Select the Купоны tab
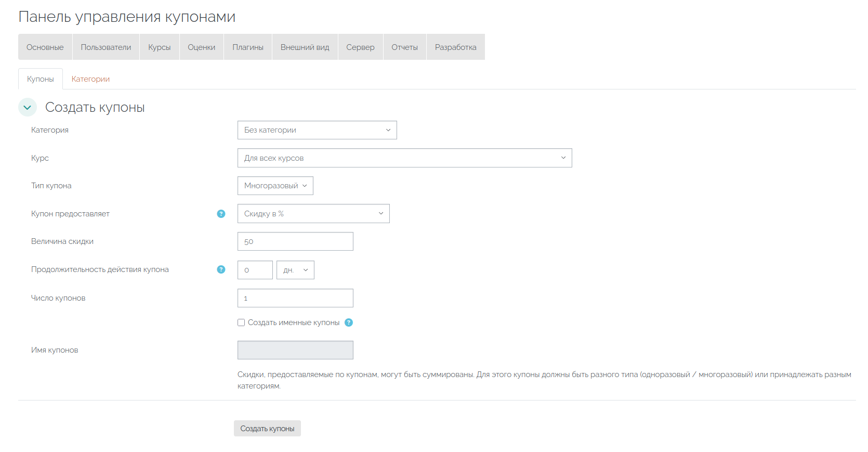 coord(41,79)
